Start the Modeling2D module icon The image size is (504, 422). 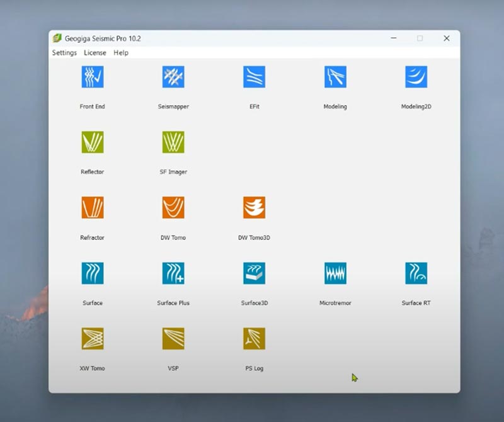(x=416, y=77)
